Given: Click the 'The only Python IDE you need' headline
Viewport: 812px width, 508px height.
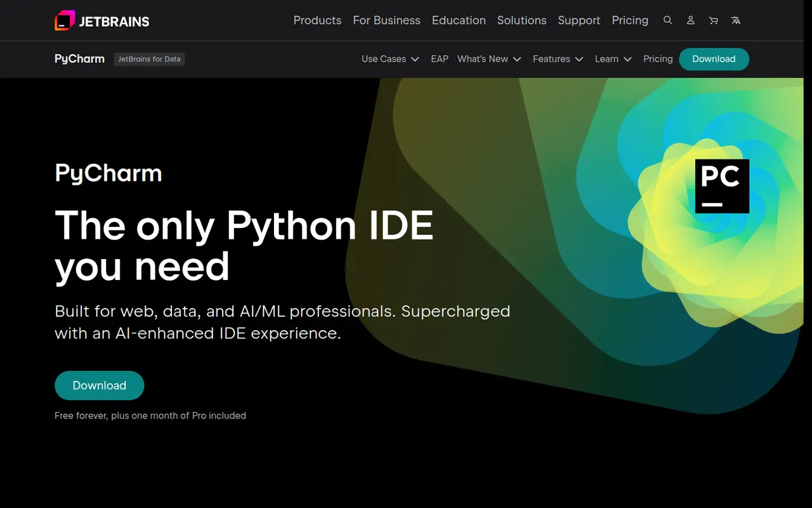Looking at the screenshot, I should coord(244,245).
